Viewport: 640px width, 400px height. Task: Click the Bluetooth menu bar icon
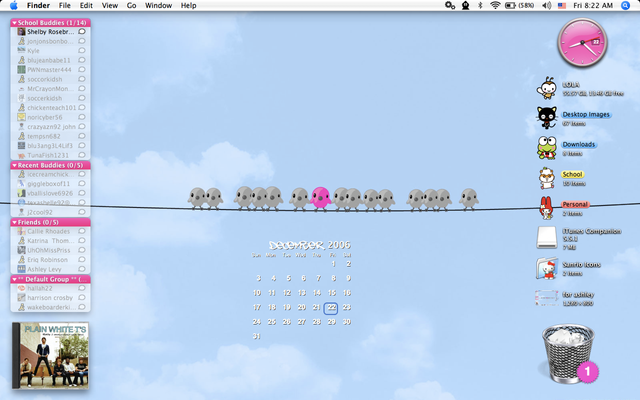click(x=480, y=5)
